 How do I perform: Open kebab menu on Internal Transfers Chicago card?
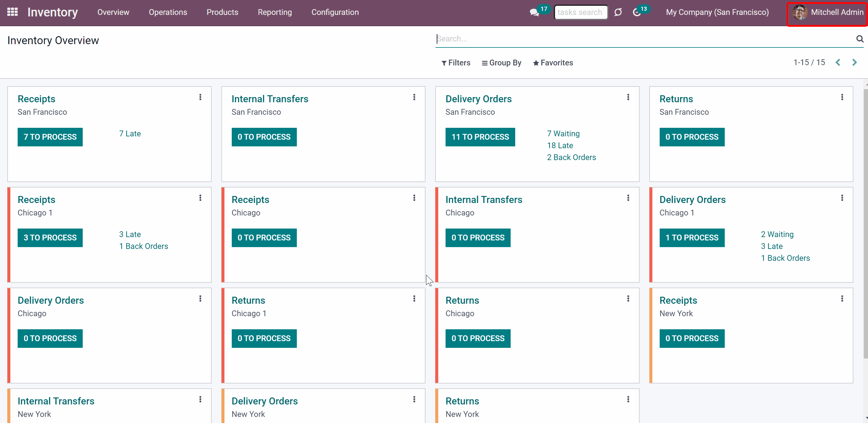[x=628, y=198]
